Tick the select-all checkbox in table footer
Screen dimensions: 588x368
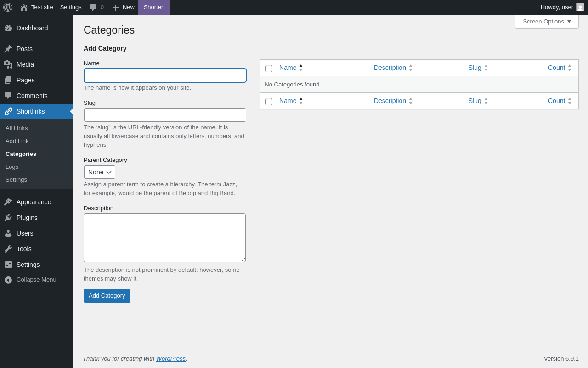pyautogui.click(x=269, y=102)
